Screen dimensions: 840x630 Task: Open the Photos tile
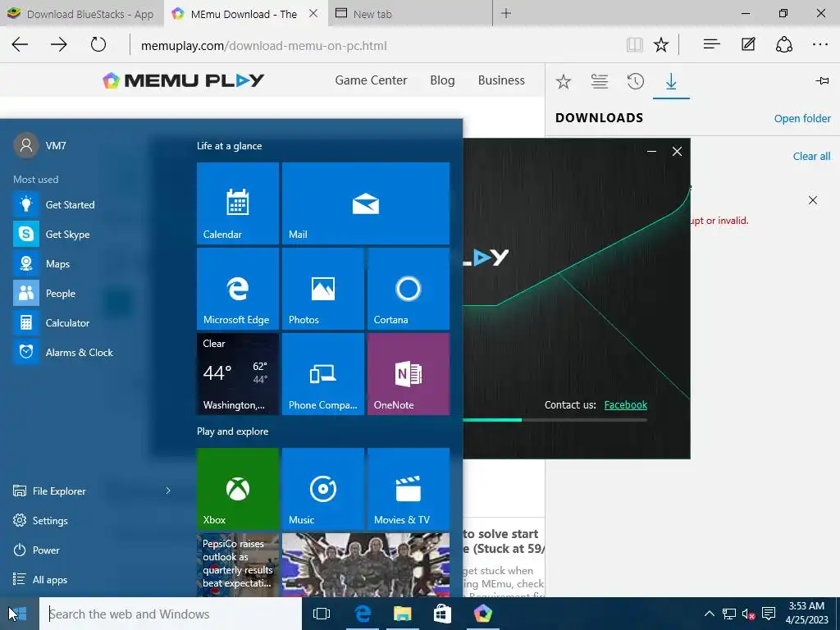(x=323, y=288)
